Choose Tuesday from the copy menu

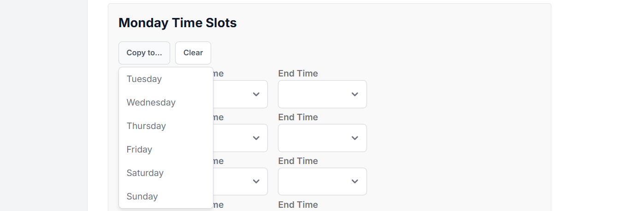144,79
